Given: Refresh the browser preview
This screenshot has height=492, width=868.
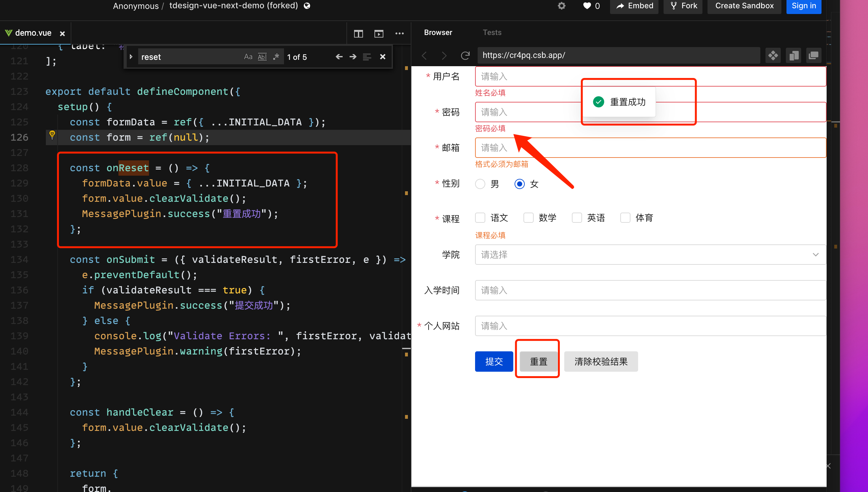Looking at the screenshot, I should (x=466, y=55).
